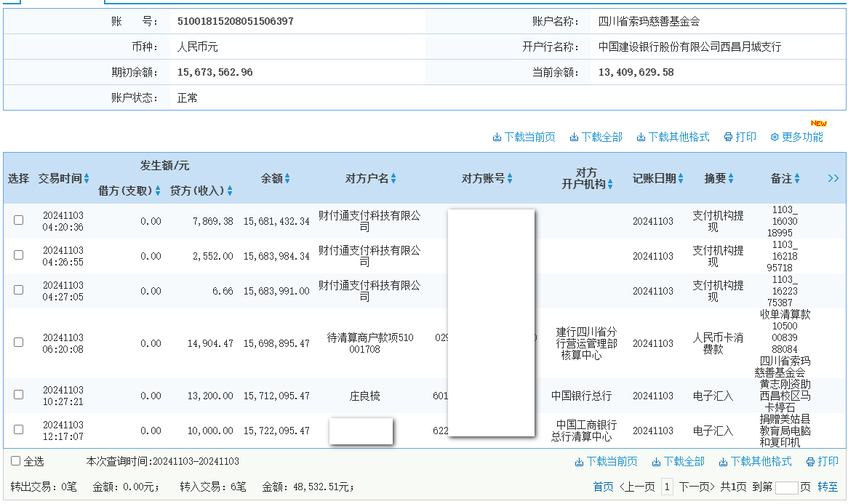Click the remark 捐赠美姑县教育局电脑和复印机
Image resolution: width=848 pixels, height=504 pixels.
[785, 431]
